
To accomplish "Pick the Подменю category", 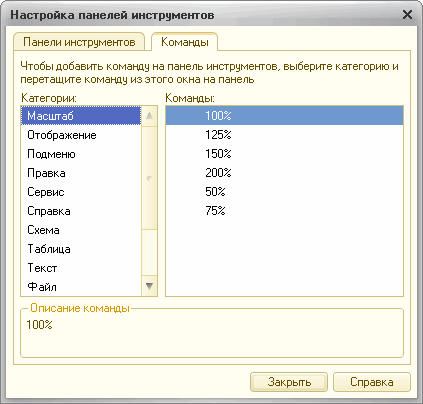I will point(81,154).
